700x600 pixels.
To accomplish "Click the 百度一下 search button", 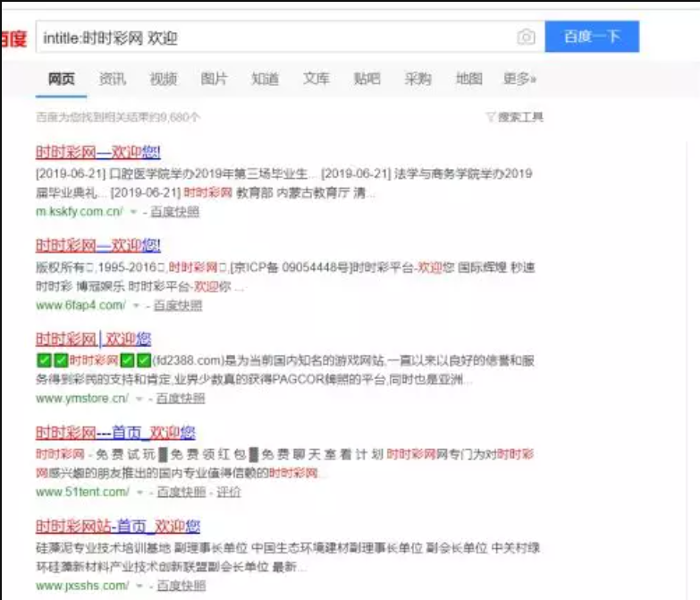I will [x=592, y=36].
